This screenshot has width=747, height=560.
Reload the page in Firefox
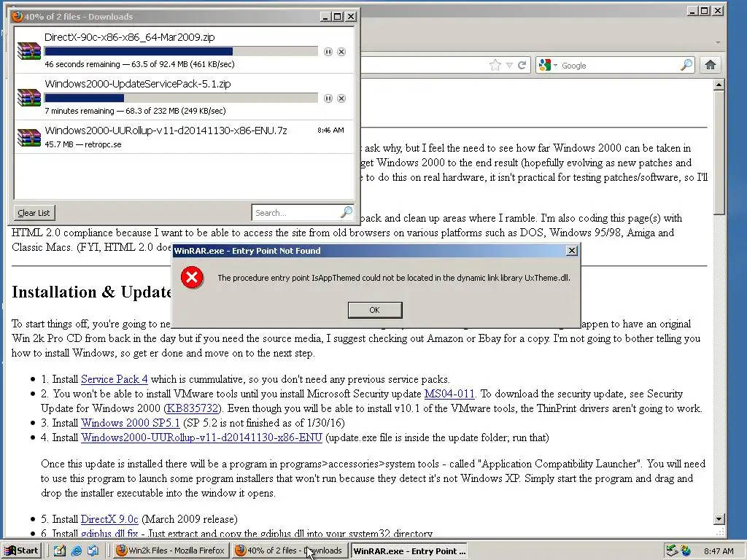coord(522,65)
